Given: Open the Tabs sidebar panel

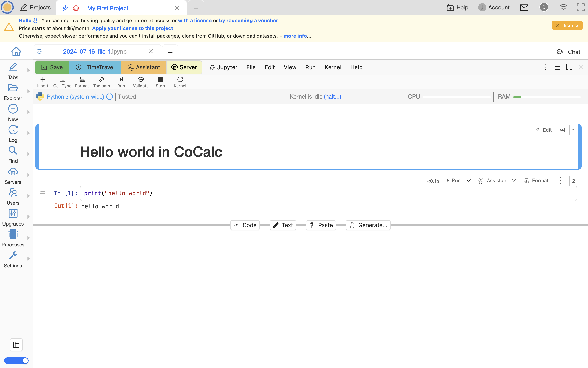Looking at the screenshot, I should [x=13, y=71].
